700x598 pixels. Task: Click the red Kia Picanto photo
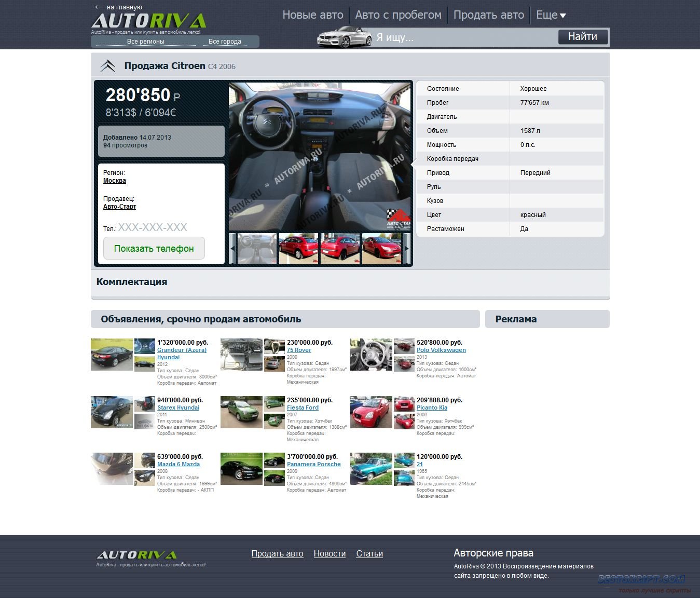pyautogui.click(x=371, y=412)
